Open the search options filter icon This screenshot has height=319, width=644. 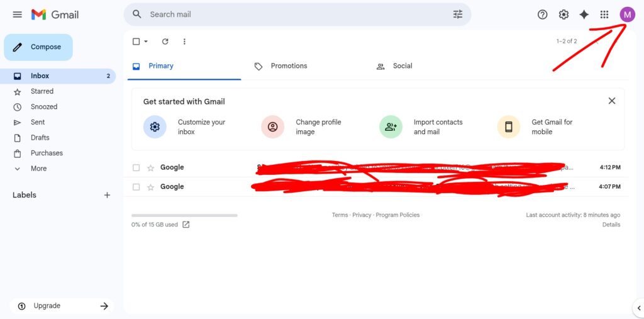(x=458, y=14)
